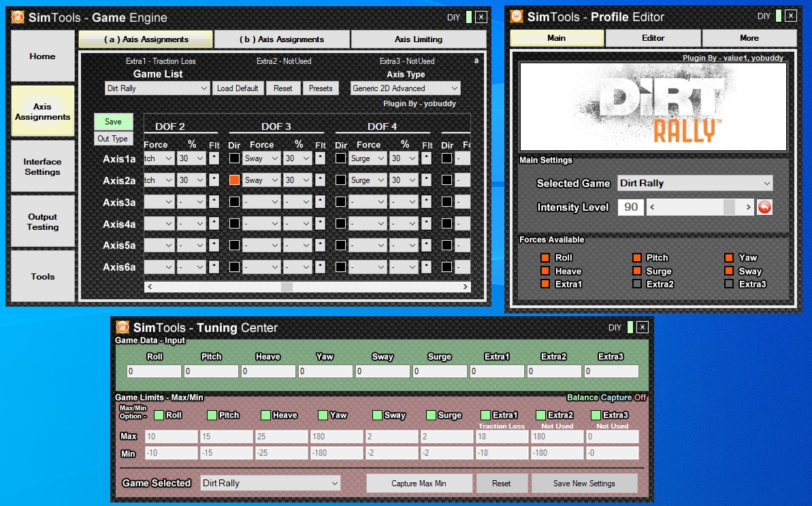The height and width of the screenshot is (506, 812).
Task: Click the Presets button
Action: (x=321, y=88)
